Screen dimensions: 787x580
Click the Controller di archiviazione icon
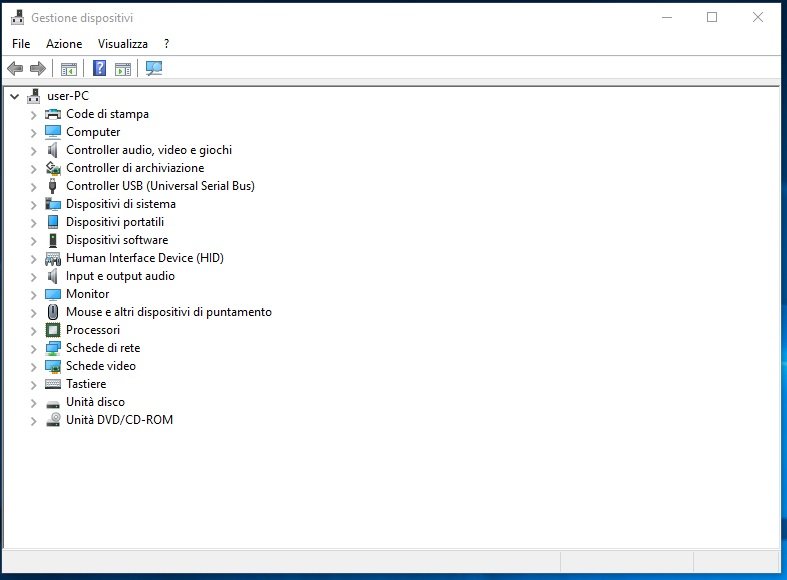(x=53, y=168)
